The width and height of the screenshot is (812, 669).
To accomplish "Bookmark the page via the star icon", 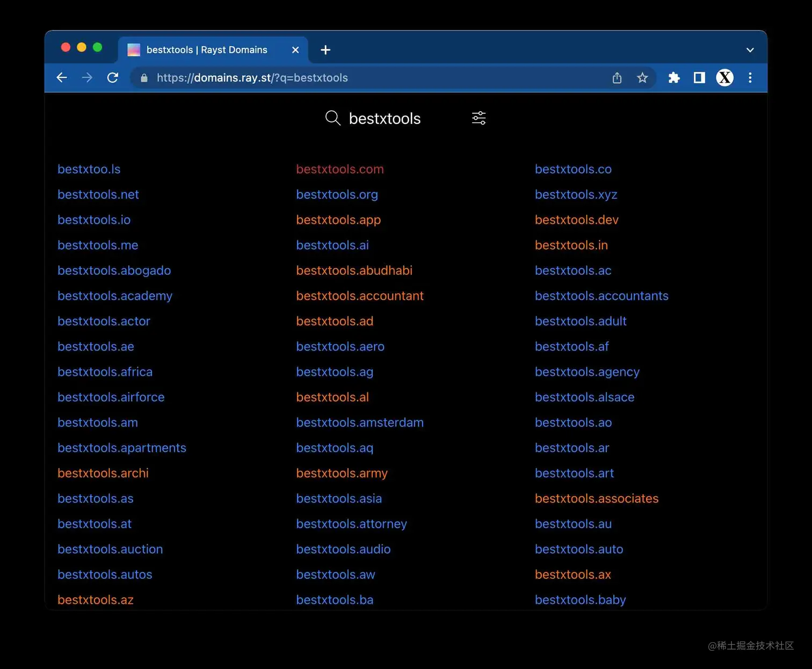I will pos(642,77).
